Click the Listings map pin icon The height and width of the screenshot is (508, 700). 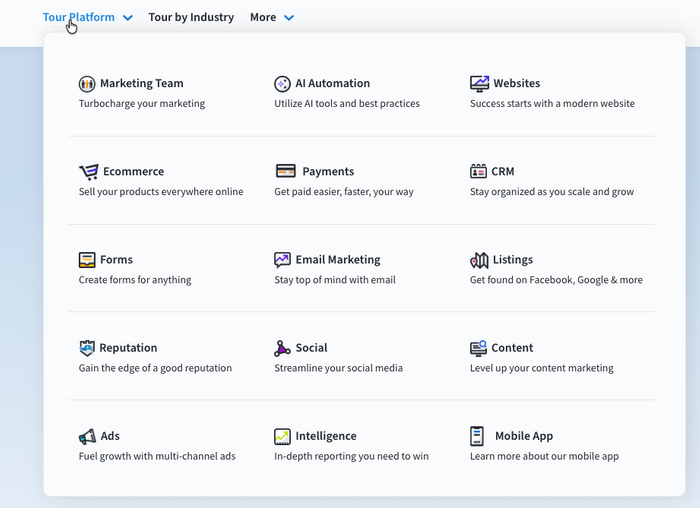point(479,260)
